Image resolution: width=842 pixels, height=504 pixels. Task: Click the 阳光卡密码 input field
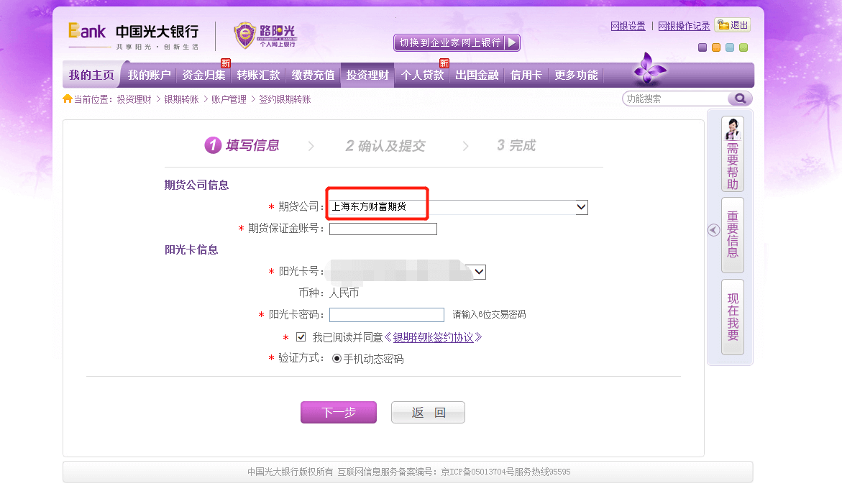(387, 314)
